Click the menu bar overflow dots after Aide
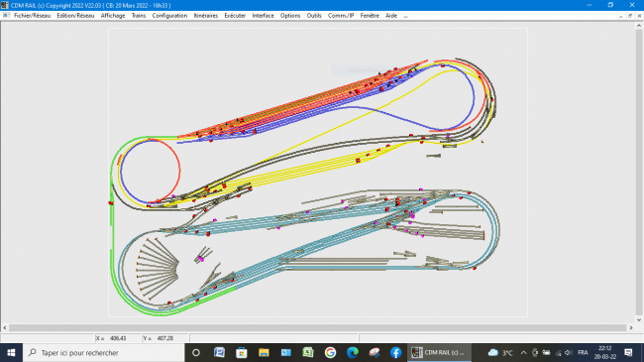Image resolution: width=644 pixels, height=362 pixels. coord(406,16)
